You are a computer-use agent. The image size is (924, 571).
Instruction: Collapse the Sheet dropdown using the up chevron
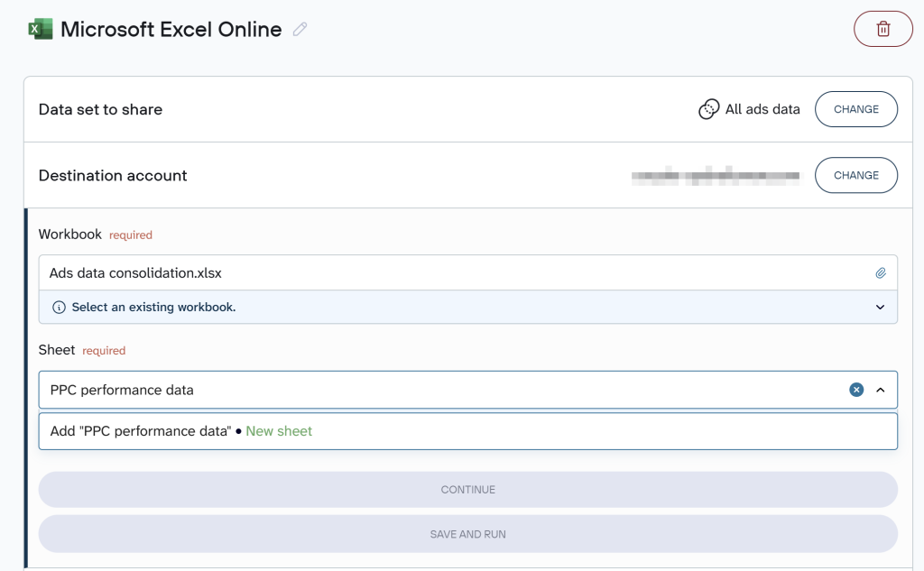pyautogui.click(x=881, y=390)
